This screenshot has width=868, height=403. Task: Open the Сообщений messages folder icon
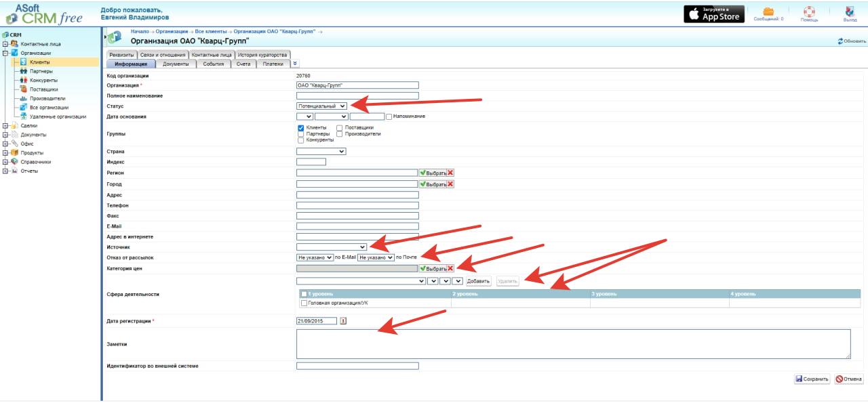tap(768, 12)
